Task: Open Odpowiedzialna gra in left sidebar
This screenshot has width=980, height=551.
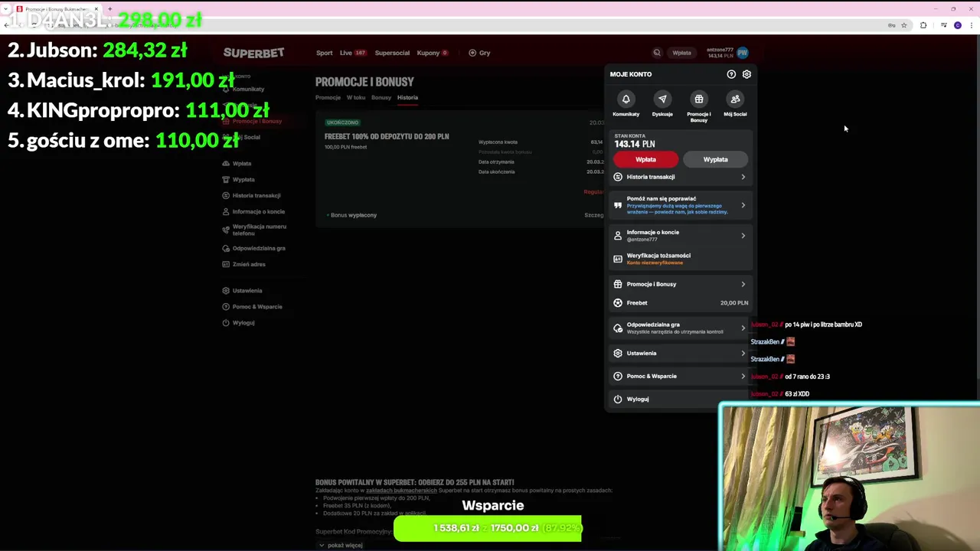Action: point(259,248)
